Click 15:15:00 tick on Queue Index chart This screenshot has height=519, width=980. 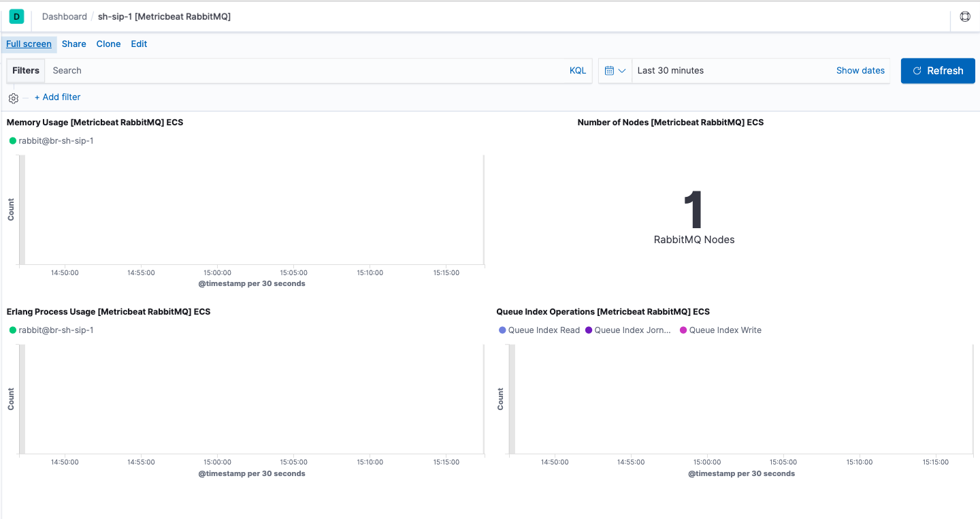pos(936,462)
